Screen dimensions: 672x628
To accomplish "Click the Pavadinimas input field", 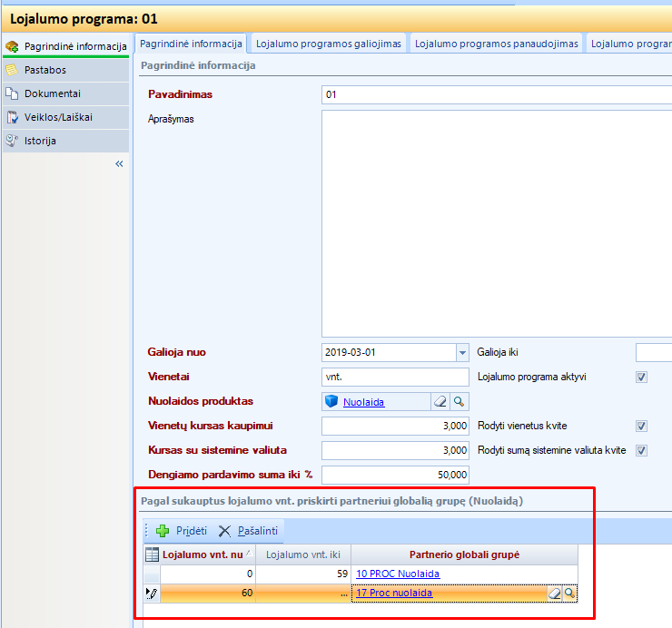I will [496, 94].
